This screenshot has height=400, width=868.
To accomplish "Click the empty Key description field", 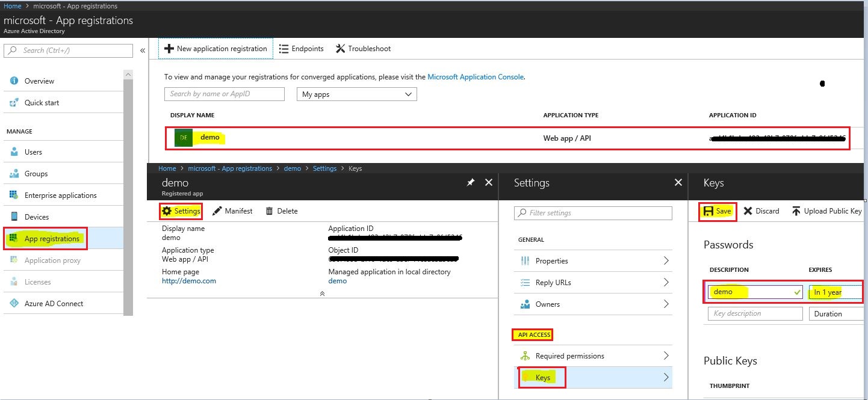I will pos(755,313).
